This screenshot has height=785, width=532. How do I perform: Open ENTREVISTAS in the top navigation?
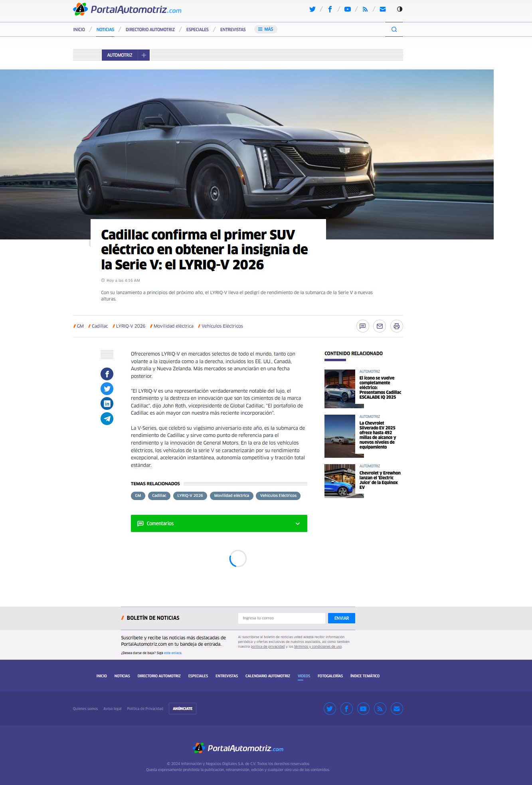pos(233,30)
